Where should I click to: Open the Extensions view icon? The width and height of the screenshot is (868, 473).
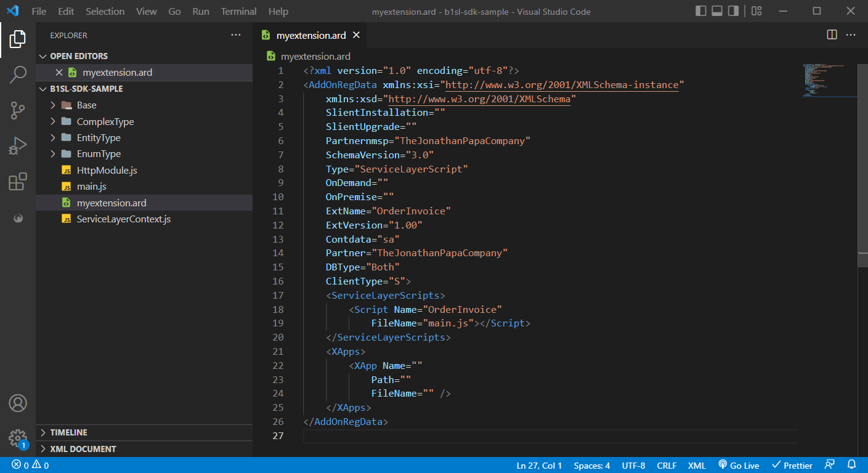[x=17, y=182]
